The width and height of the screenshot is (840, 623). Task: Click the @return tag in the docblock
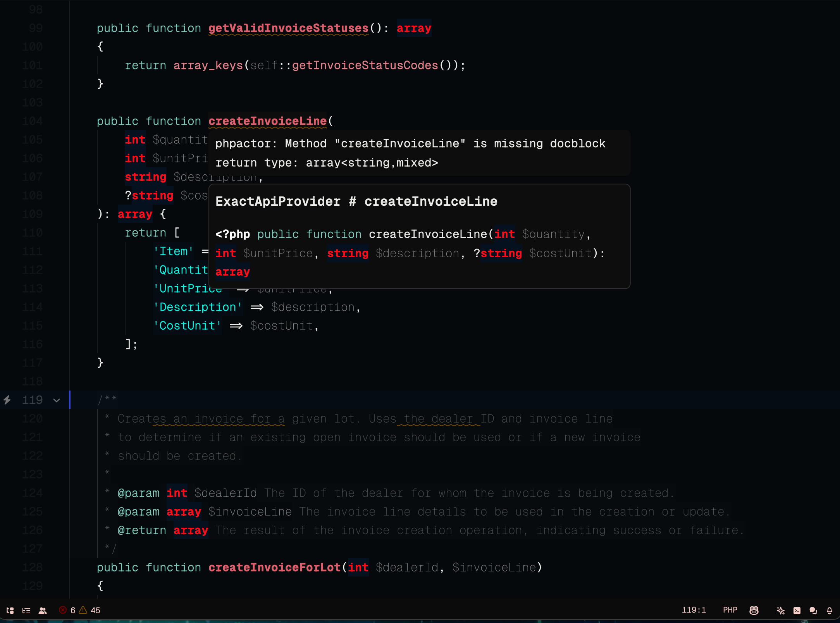tap(142, 530)
